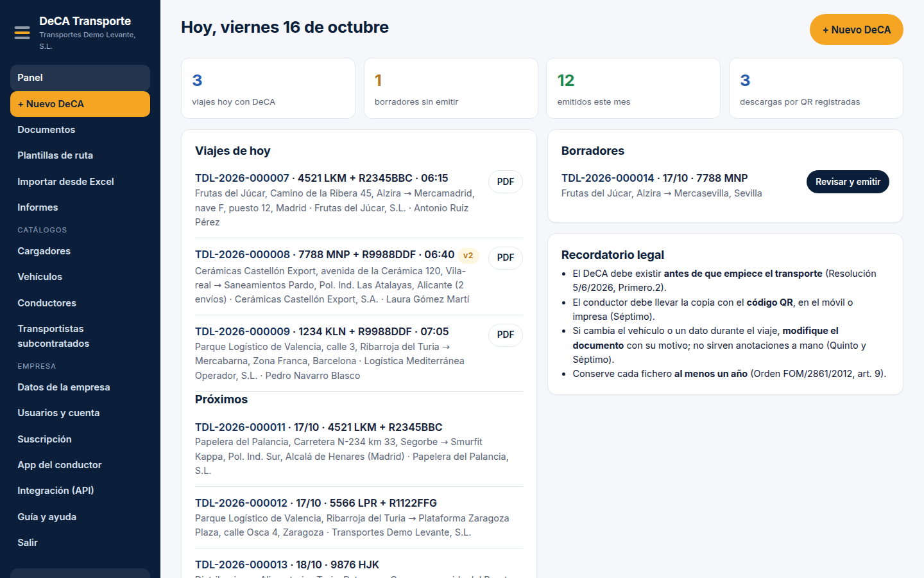Open the Cargadores catalog
Viewport: 924px width, 578px height.
(80, 251)
